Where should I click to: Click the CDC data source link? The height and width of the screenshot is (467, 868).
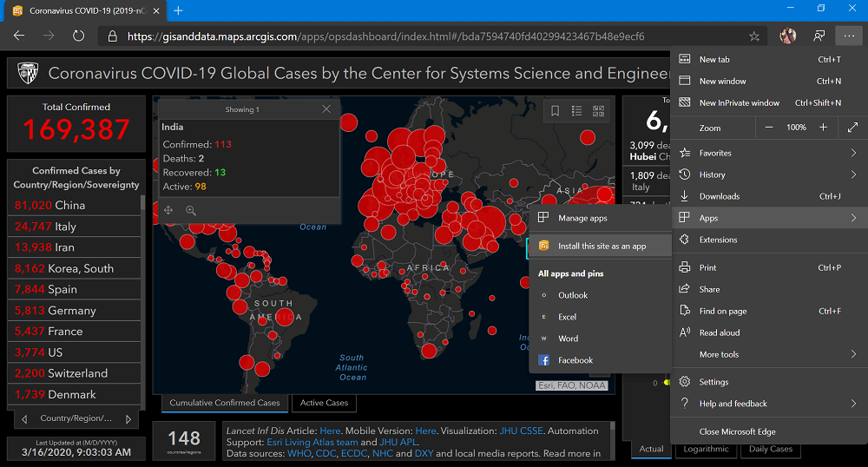coord(325,453)
